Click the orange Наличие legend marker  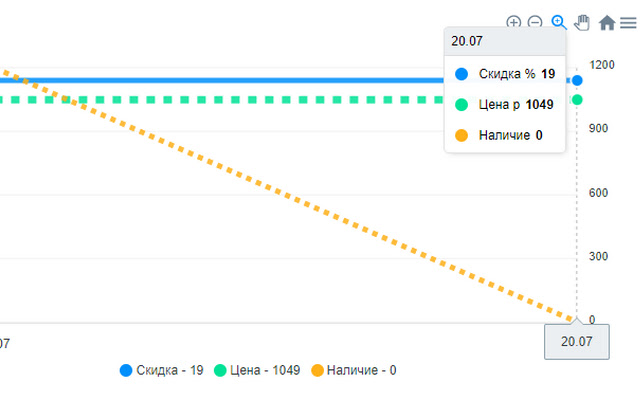(x=317, y=370)
